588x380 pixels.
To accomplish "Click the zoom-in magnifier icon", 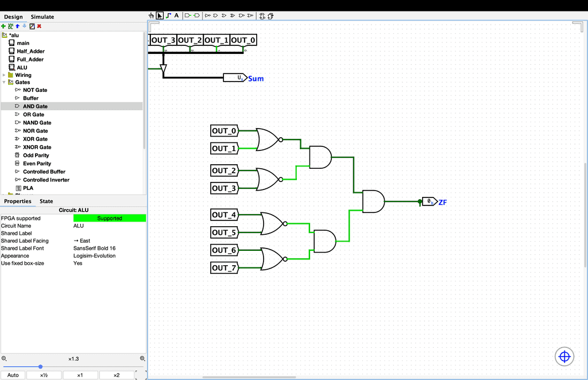I will tap(142, 358).
